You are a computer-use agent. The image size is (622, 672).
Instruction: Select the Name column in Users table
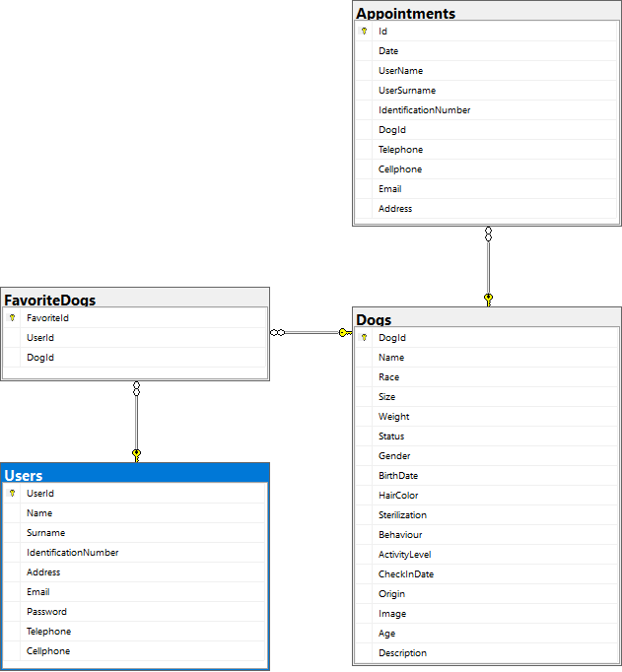point(135,512)
